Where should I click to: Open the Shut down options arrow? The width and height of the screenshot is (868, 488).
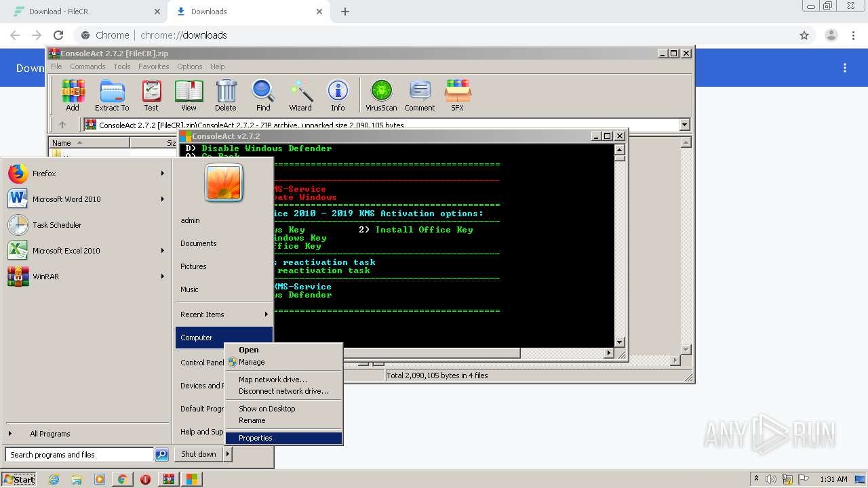click(x=228, y=454)
